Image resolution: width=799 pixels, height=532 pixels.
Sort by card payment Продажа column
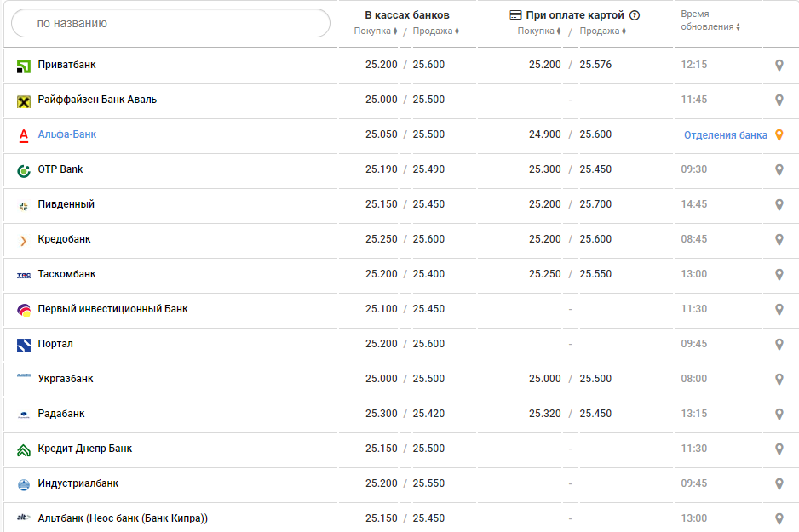pos(603,31)
